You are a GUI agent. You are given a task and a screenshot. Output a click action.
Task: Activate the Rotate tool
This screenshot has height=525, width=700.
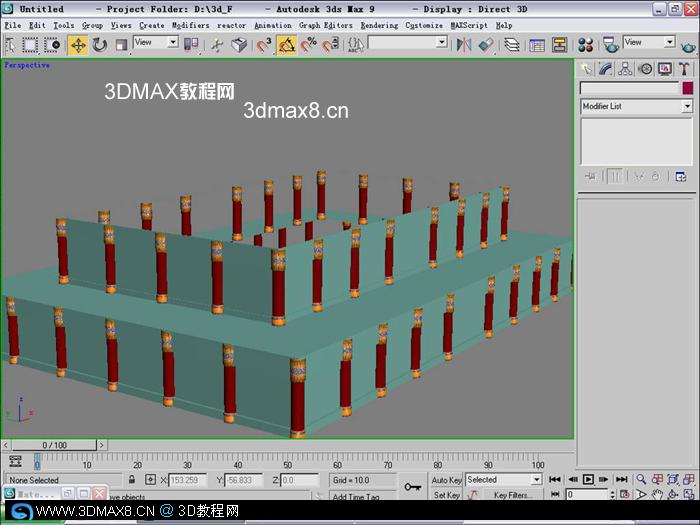click(100, 45)
